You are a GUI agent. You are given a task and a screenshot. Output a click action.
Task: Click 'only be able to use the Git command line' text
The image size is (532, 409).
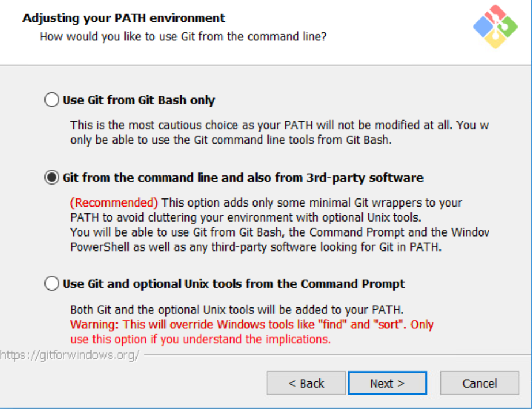coord(231,140)
